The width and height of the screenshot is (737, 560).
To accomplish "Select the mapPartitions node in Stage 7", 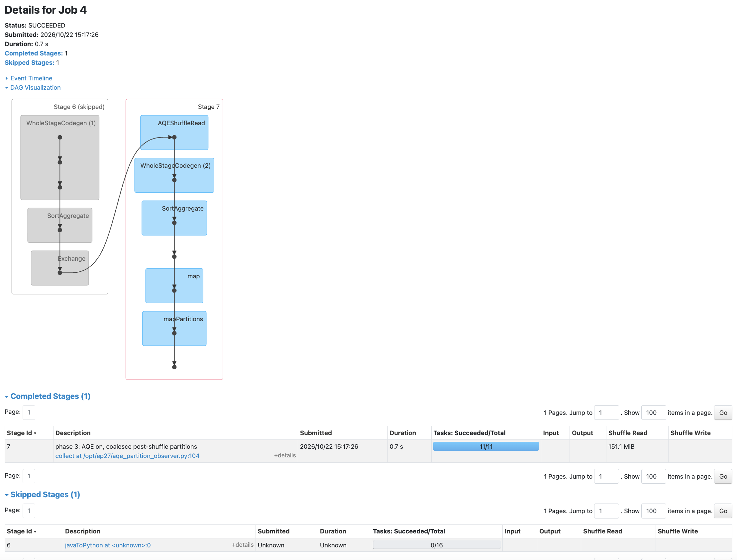I will click(174, 328).
